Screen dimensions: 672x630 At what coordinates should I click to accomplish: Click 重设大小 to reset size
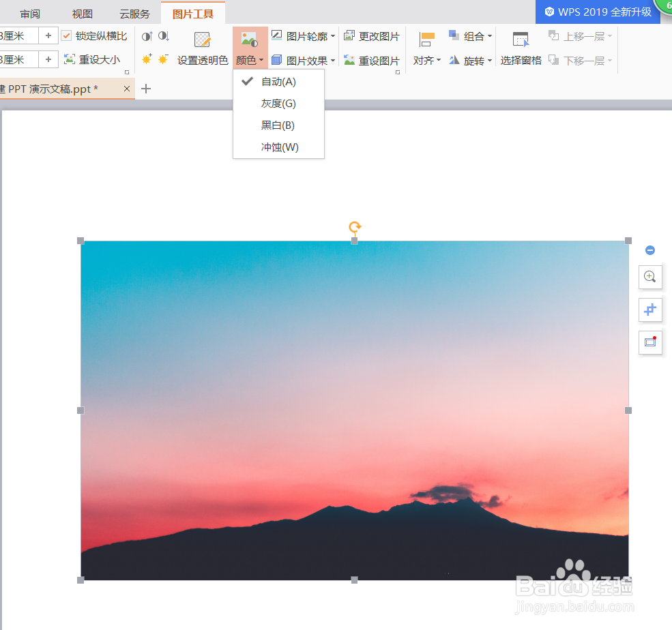tap(91, 59)
